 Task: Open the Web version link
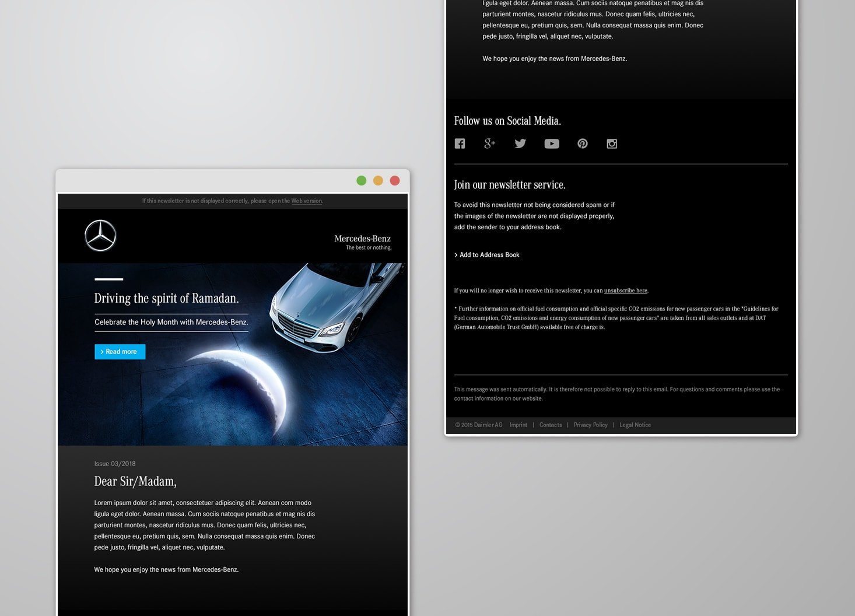click(307, 201)
